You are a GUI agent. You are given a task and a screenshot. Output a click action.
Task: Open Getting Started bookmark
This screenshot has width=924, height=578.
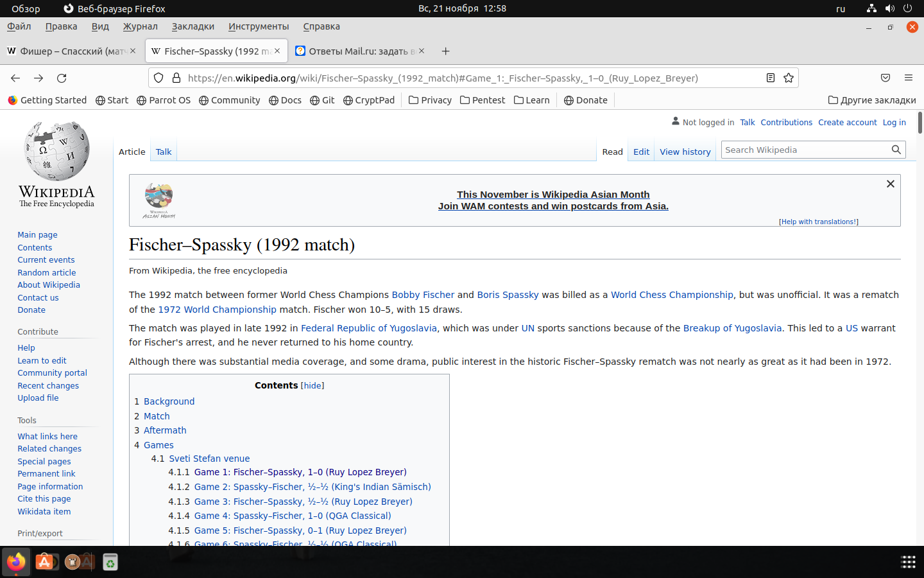47,100
